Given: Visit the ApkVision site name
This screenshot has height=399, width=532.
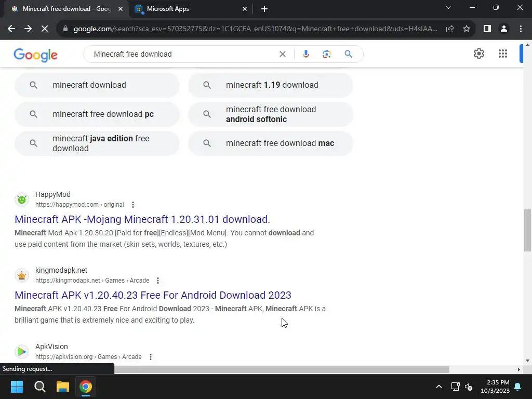Looking at the screenshot, I should point(51,347).
